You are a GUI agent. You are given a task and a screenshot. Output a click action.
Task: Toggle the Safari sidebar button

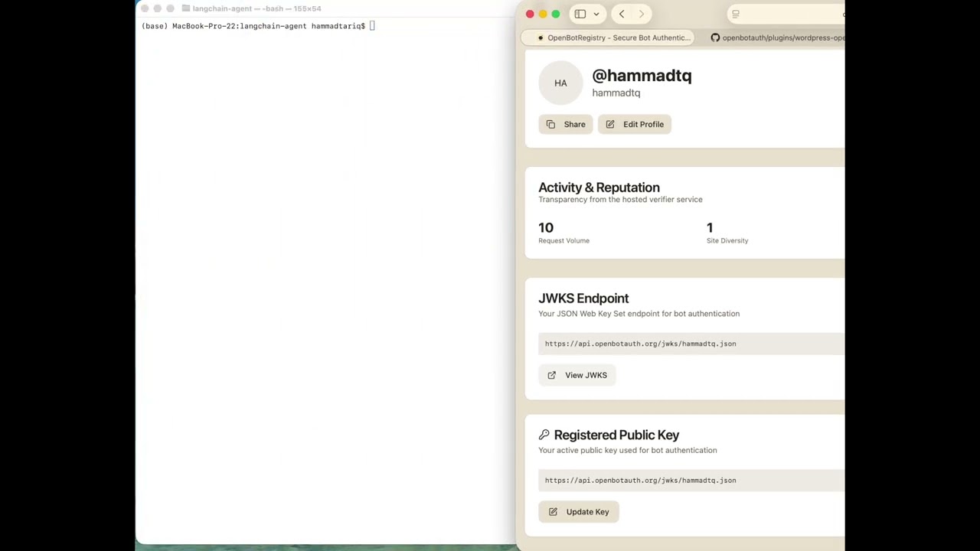580,14
